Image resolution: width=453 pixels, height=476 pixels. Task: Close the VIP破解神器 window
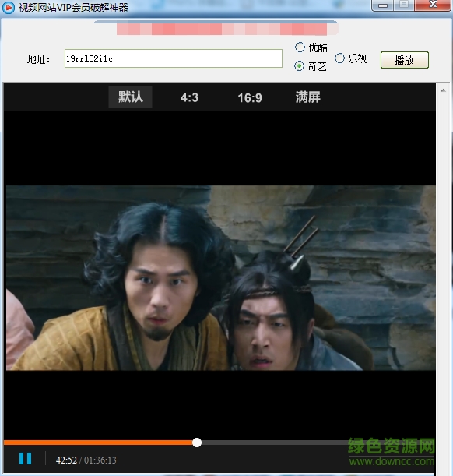[433, 5]
